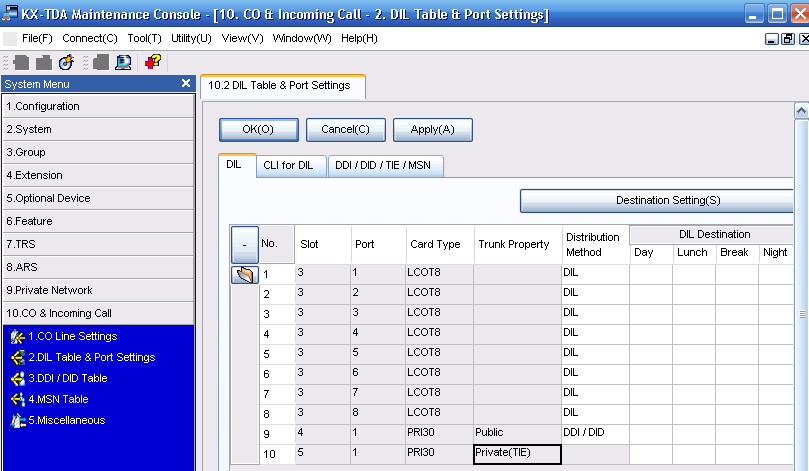Restore the inner document window
This screenshot has height=471, width=809.
[788, 39]
